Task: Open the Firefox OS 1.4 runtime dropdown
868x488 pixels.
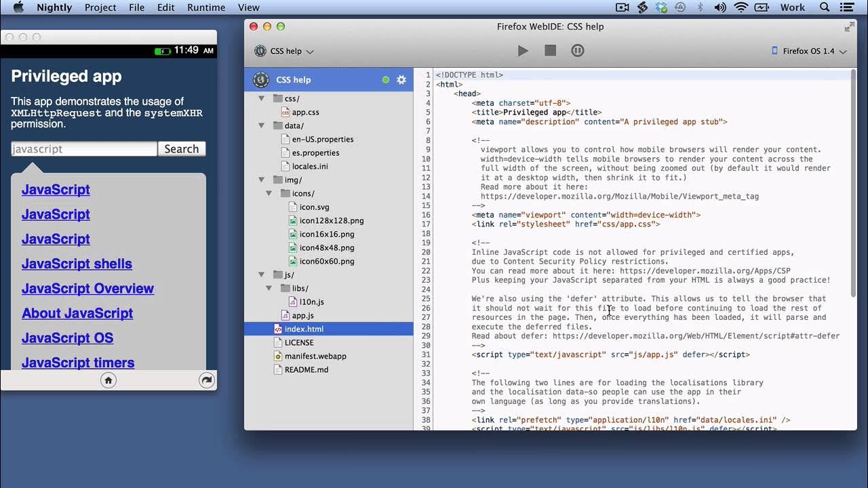Action: (x=810, y=51)
